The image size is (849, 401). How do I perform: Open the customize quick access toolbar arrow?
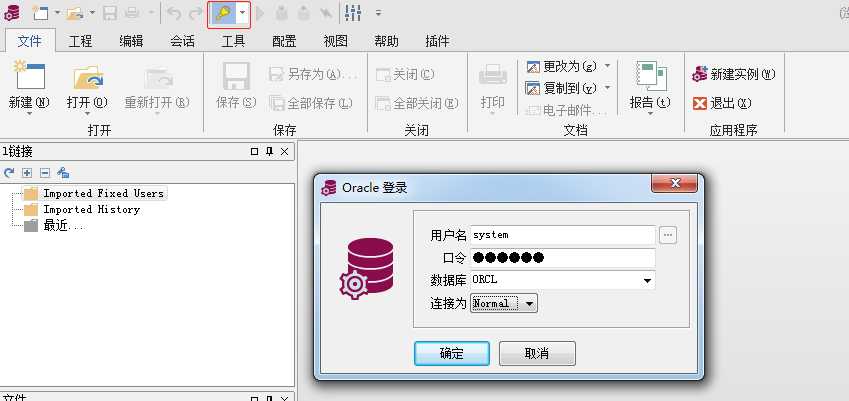coord(378,13)
